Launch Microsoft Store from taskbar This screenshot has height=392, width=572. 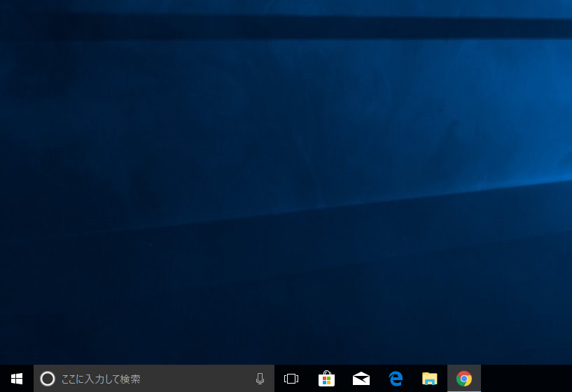point(326,379)
